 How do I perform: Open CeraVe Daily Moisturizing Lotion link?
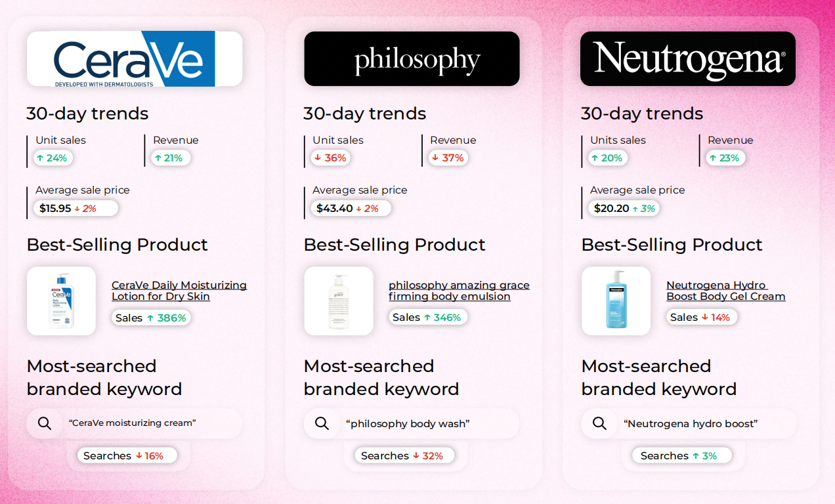tap(179, 291)
